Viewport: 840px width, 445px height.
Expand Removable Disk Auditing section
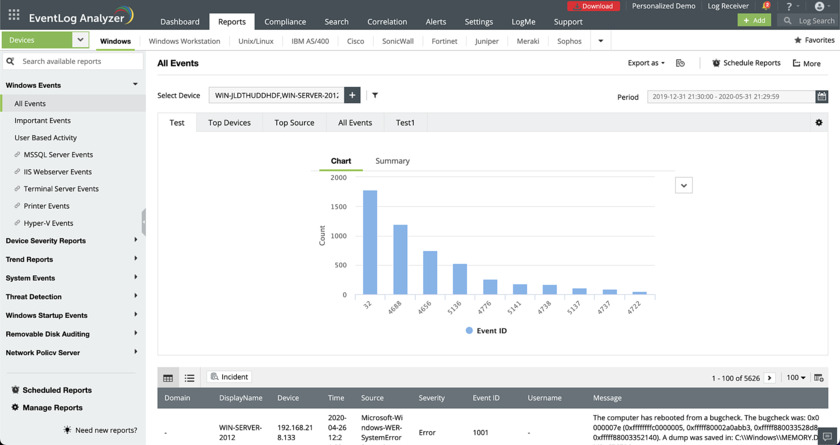[x=136, y=333]
